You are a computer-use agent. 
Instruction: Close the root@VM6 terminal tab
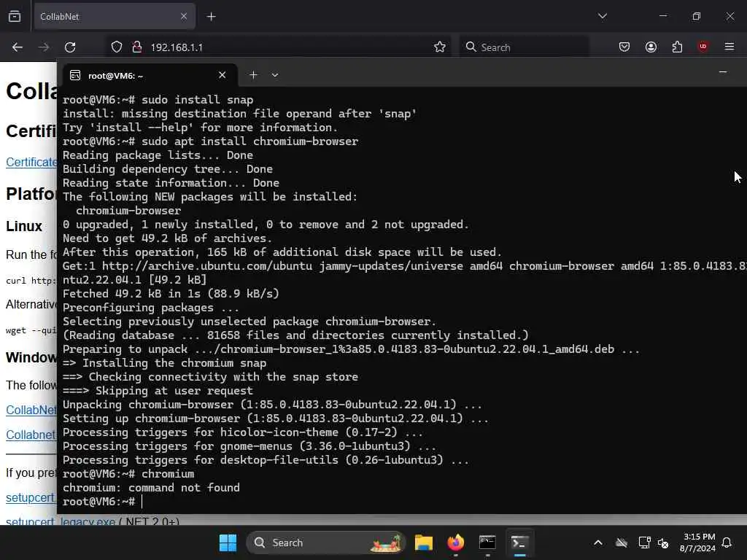coord(222,75)
